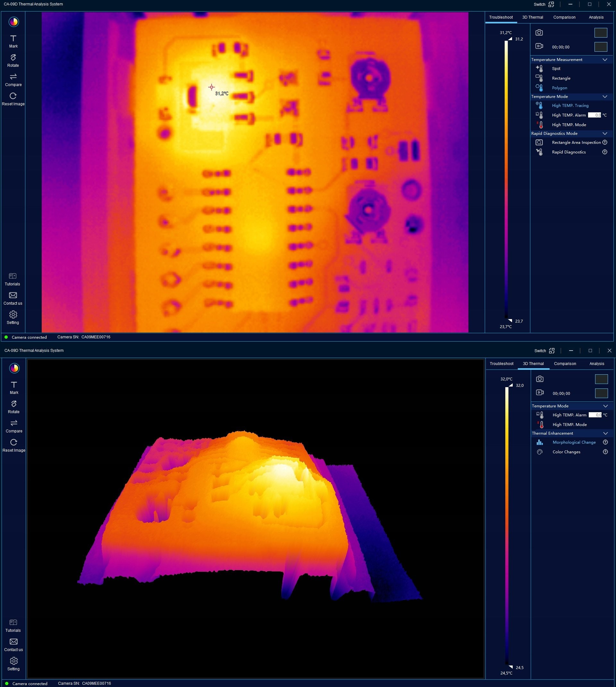Open the color palette icon above Mark in 3D window
Screen dimensions: 616x687
click(x=14, y=368)
